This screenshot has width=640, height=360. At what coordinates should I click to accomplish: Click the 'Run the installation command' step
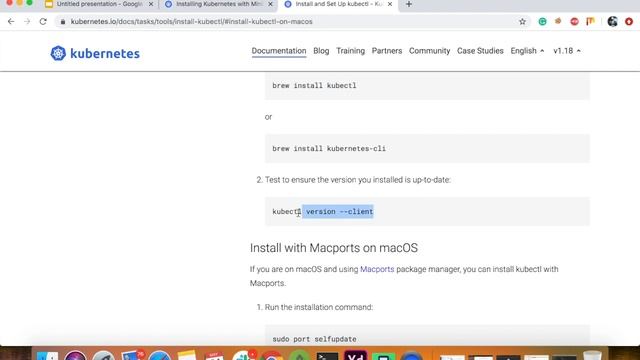(x=319, y=307)
